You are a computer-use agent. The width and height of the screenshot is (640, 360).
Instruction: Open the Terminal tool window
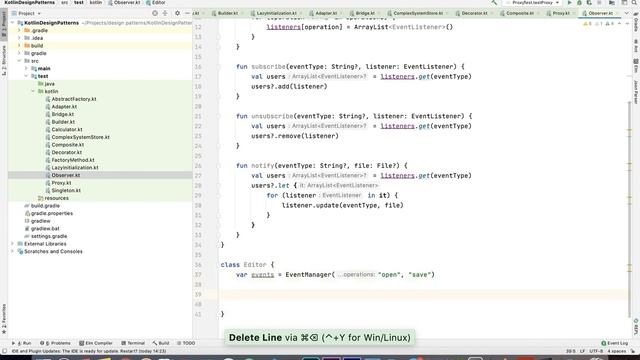coord(133,343)
